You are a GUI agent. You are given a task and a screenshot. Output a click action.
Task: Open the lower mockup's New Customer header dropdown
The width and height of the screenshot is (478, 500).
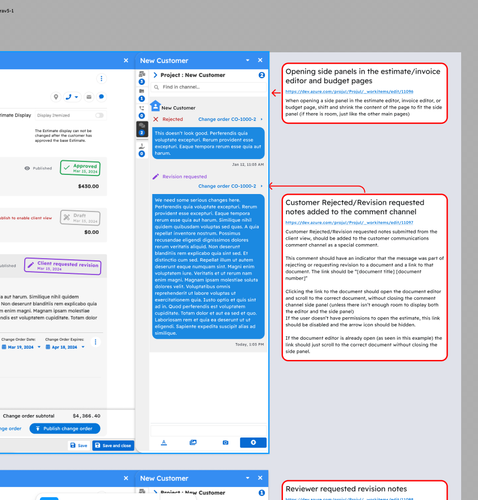coord(248,478)
